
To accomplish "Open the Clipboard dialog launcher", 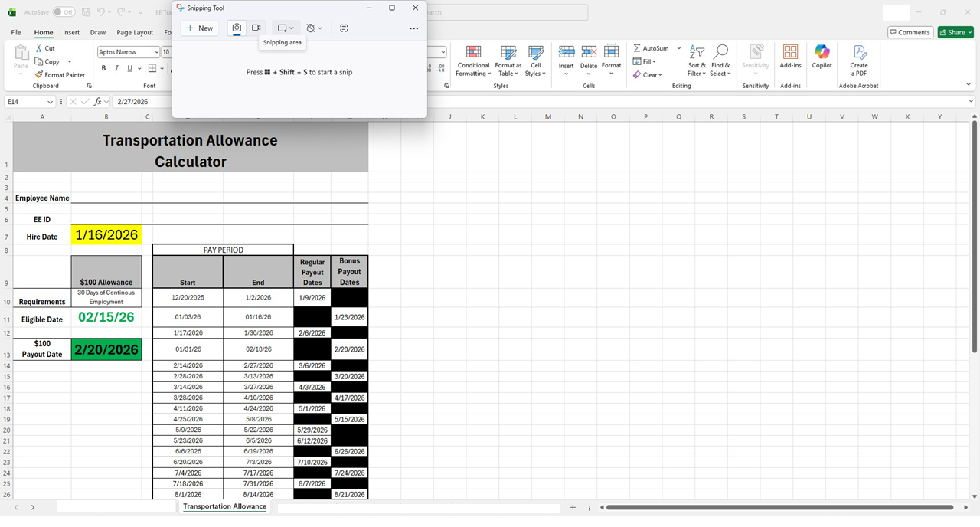I will tap(90, 86).
